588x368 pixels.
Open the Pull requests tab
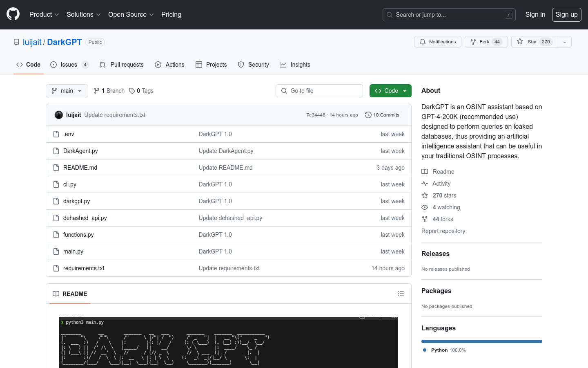tap(122, 65)
